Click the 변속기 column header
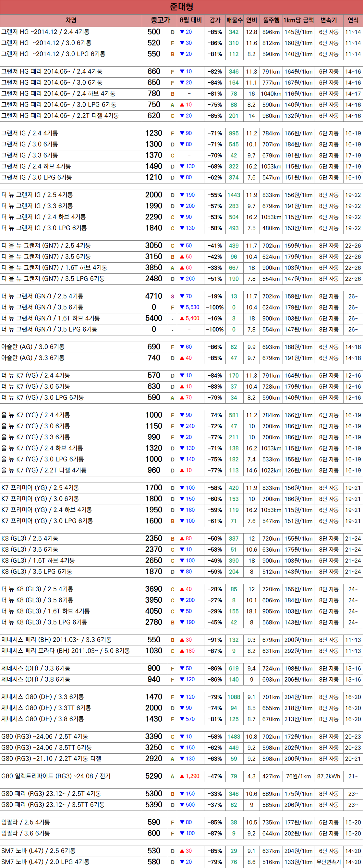The image size is (363, 868). [x=329, y=20]
